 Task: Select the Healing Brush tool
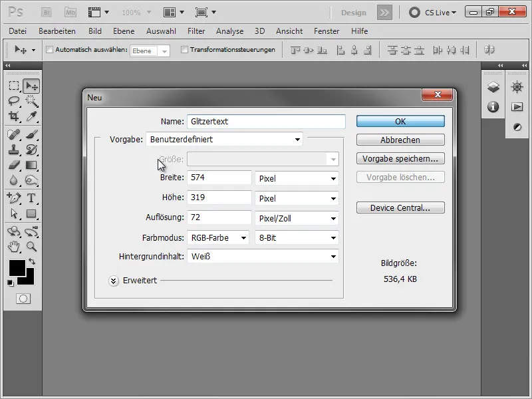(14, 135)
